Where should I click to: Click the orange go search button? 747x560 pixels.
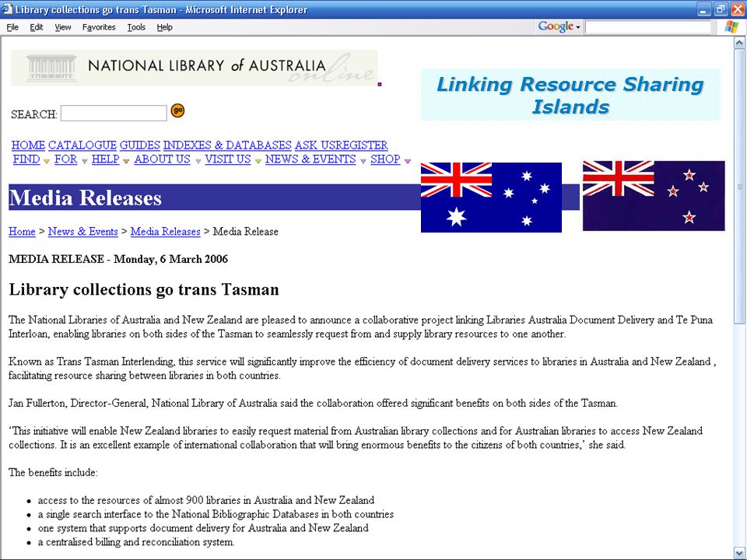click(x=177, y=110)
